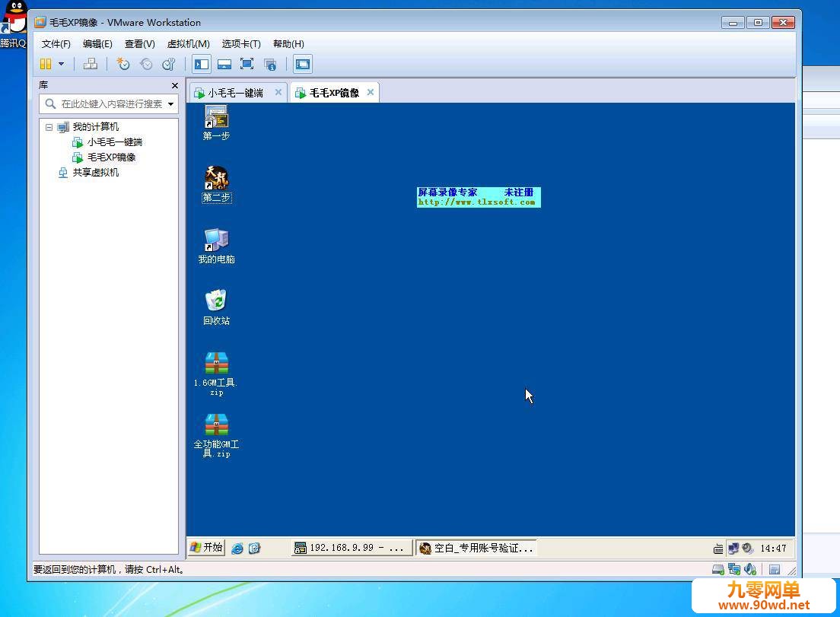Collapse the 我的计算机 tree node

[x=49, y=128]
